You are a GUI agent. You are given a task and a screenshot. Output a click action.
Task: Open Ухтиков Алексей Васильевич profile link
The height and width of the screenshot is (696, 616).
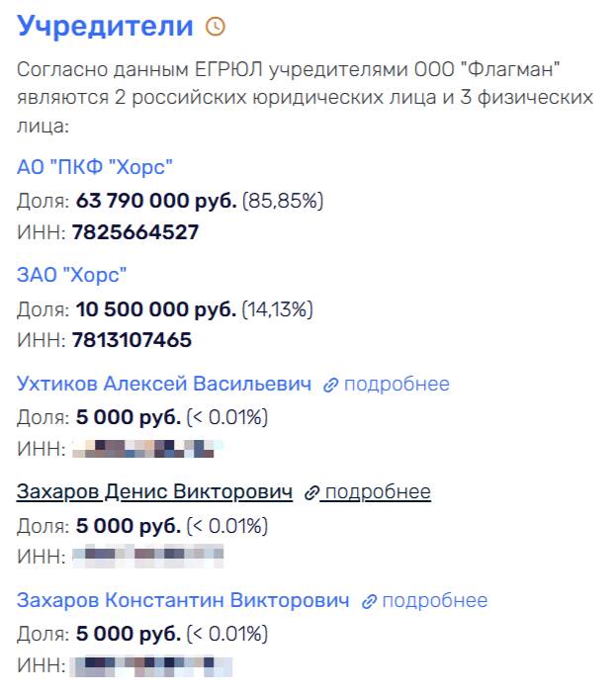pos(164,384)
